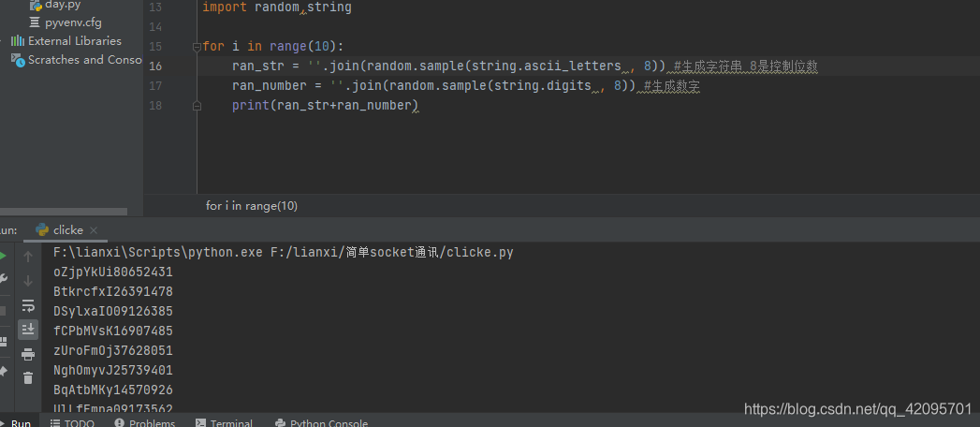Viewport: 980px width, 427px height.
Task: Click 'string.ascii_letters' in line 16
Action: coord(546,66)
